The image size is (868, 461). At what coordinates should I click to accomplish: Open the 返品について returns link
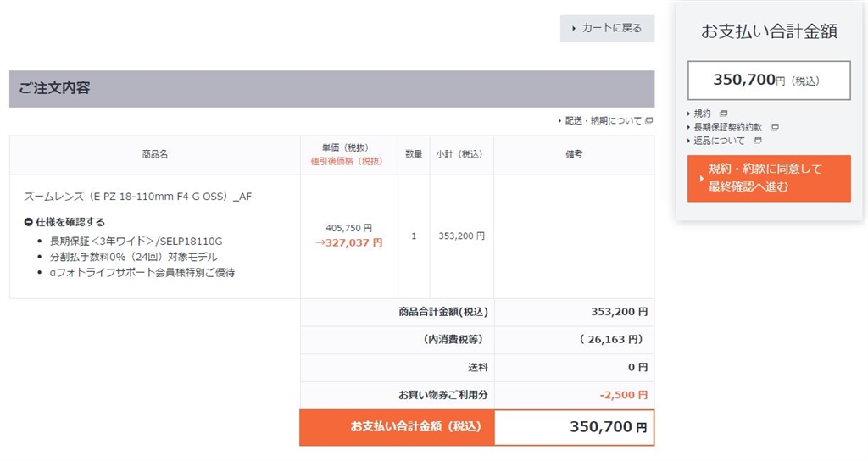(720, 141)
